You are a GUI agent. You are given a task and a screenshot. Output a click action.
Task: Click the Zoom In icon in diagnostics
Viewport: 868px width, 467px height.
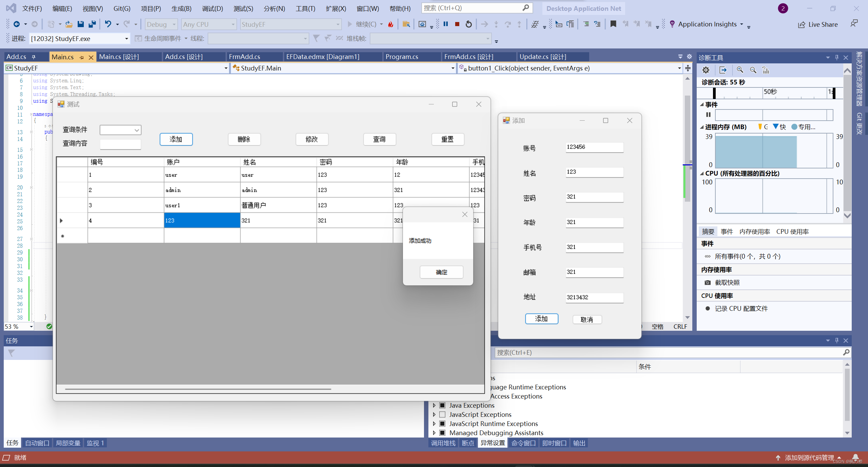(x=740, y=70)
